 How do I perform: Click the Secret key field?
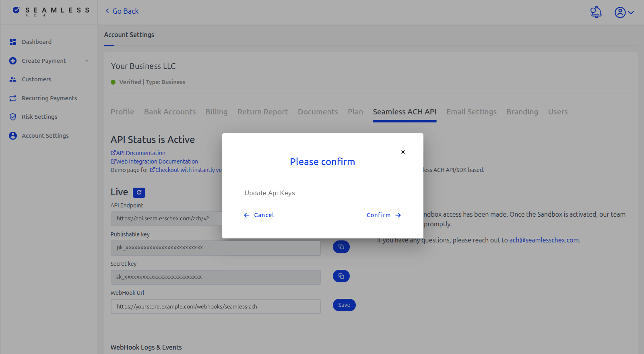tap(216, 277)
